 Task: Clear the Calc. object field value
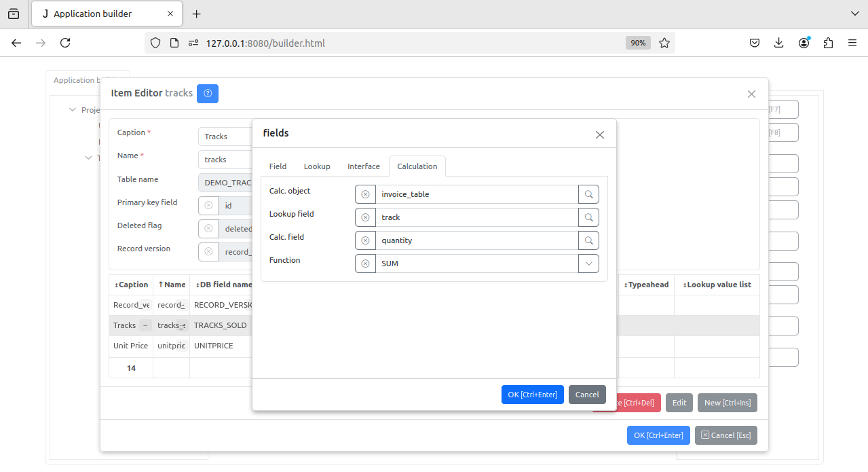pyautogui.click(x=365, y=194)
